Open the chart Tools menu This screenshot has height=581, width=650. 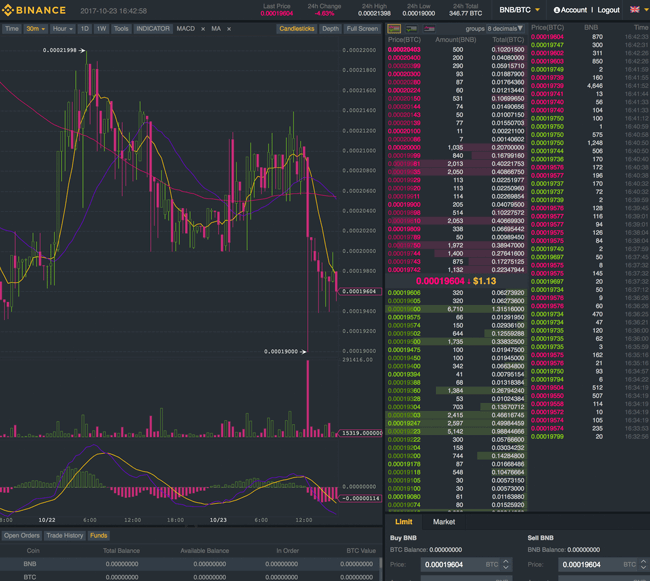(121, 29)
